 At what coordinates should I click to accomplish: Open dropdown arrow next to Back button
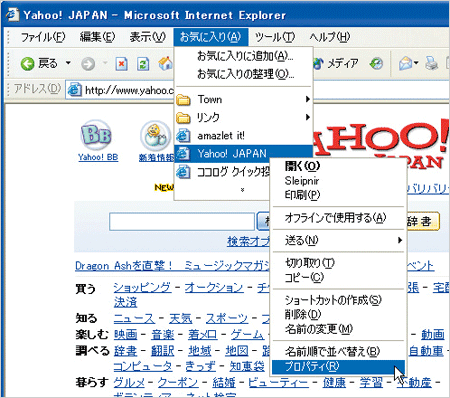click(x=68, y=63)
